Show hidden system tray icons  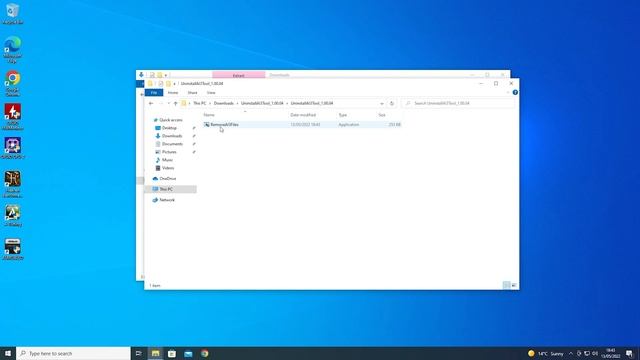click(x=571, y=353)
